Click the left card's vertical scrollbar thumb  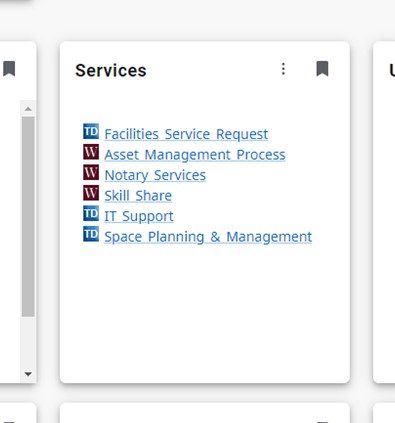[x=28, y=216]
